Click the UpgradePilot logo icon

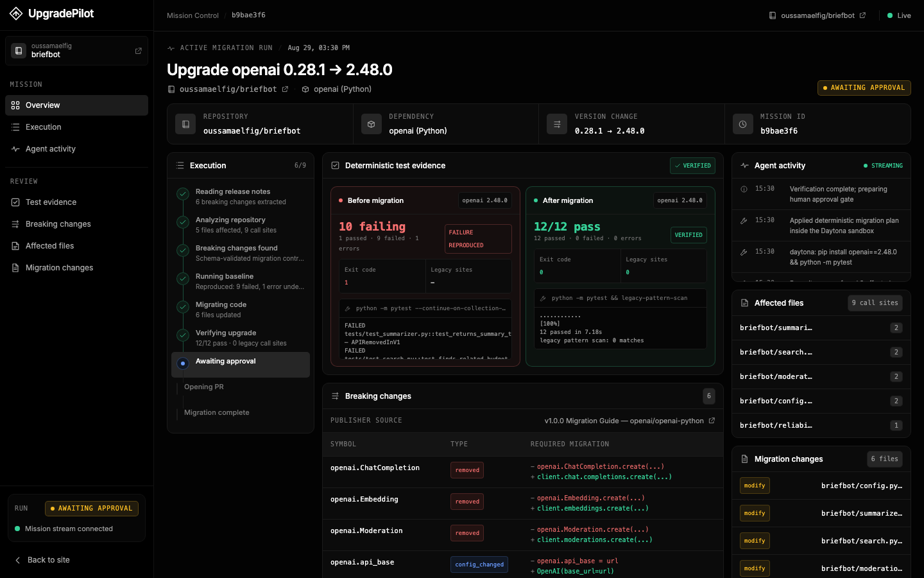pos(16,13)
